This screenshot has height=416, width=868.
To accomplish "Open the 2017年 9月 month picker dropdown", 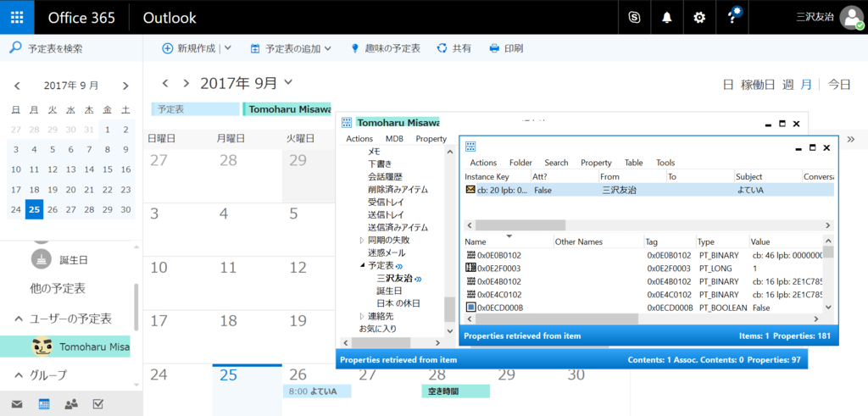I will (287, 83).
